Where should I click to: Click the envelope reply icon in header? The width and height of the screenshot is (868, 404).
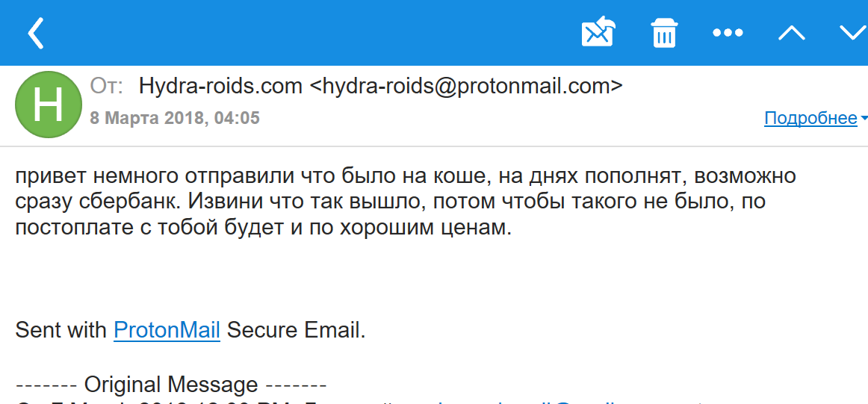(x=598, y=31)
